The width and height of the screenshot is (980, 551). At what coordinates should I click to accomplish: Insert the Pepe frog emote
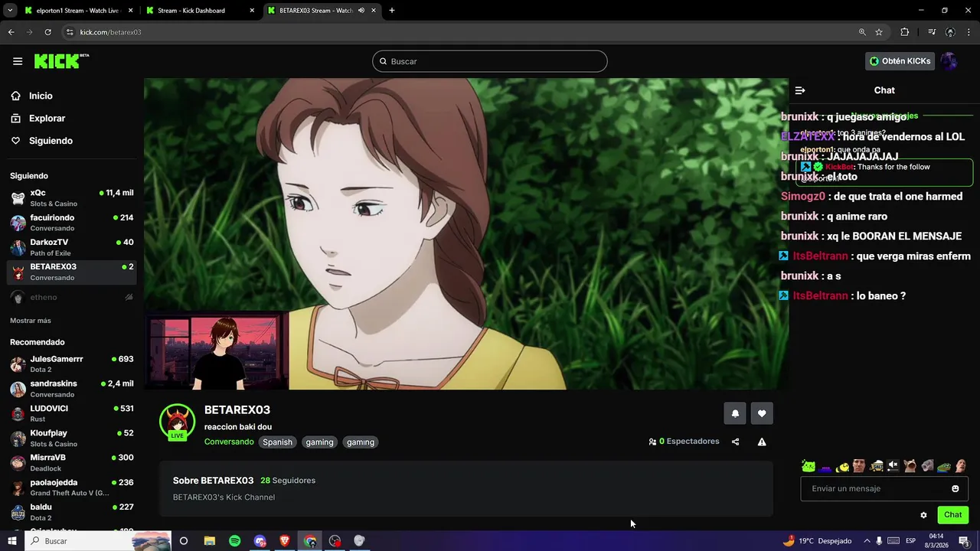click(x=943, y=466)
